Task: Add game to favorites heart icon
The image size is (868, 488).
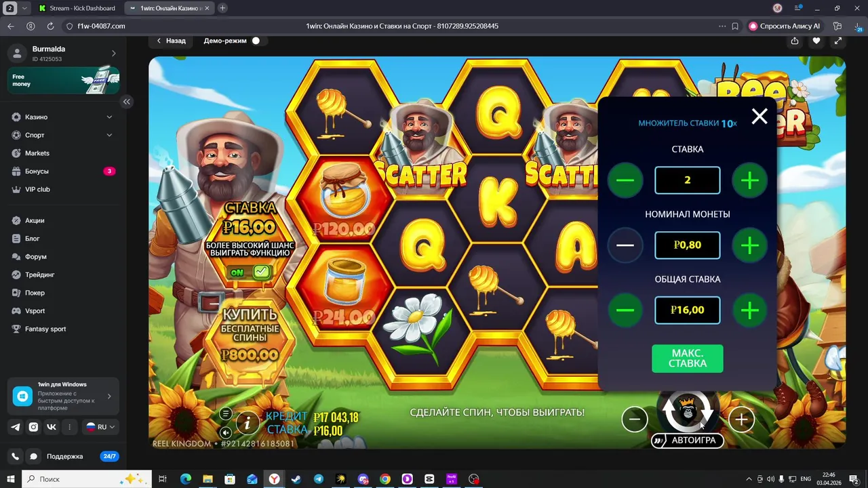Action: coord(816,41)
